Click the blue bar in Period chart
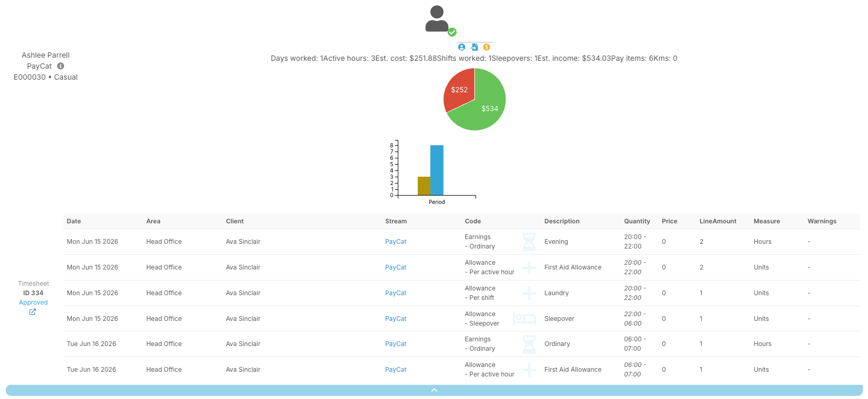 437,170
